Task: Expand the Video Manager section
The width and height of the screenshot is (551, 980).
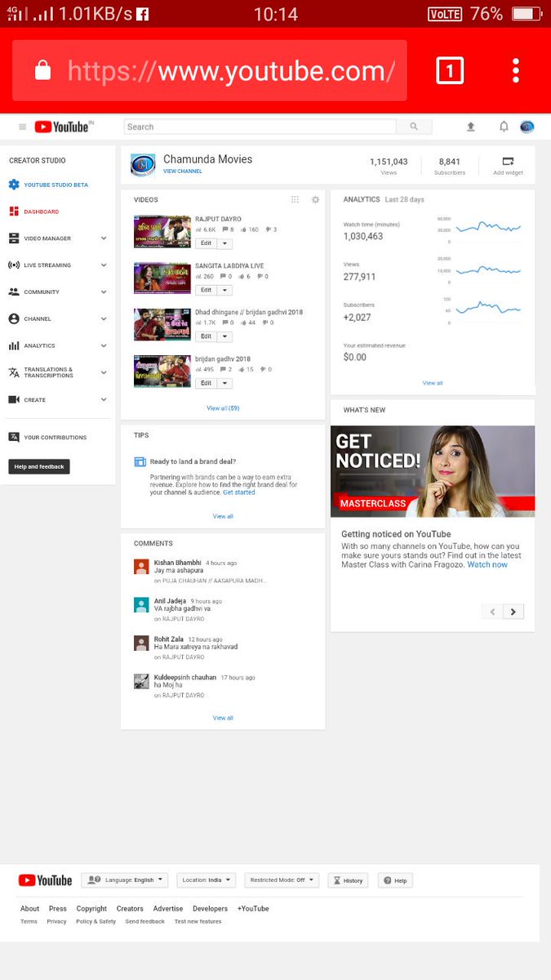Action: click(x=104, y=238)
